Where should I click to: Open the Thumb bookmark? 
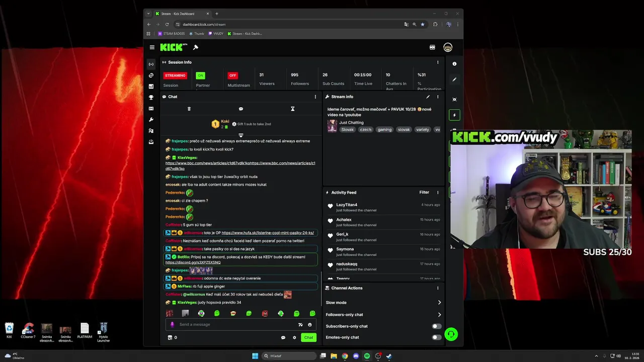click(197, 34)
